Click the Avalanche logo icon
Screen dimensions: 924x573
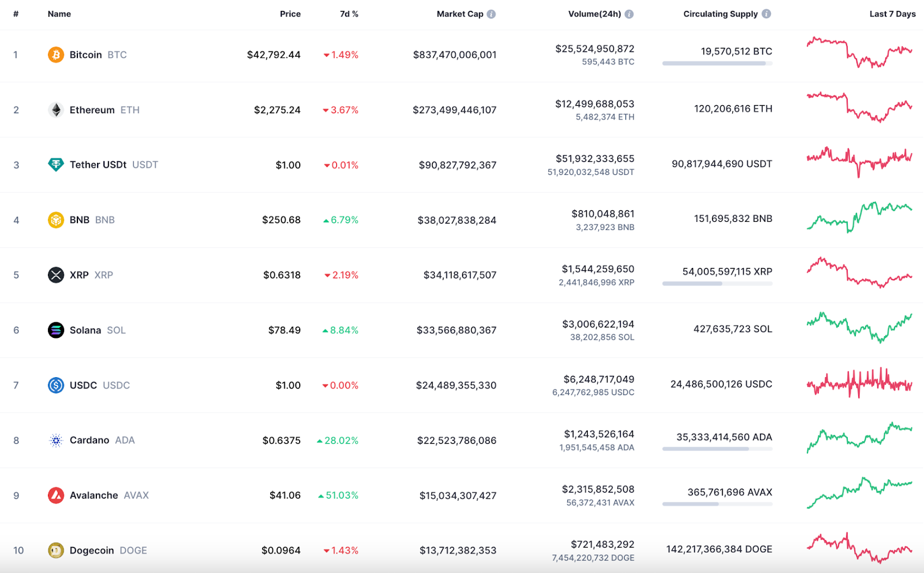tap(56, 495)
